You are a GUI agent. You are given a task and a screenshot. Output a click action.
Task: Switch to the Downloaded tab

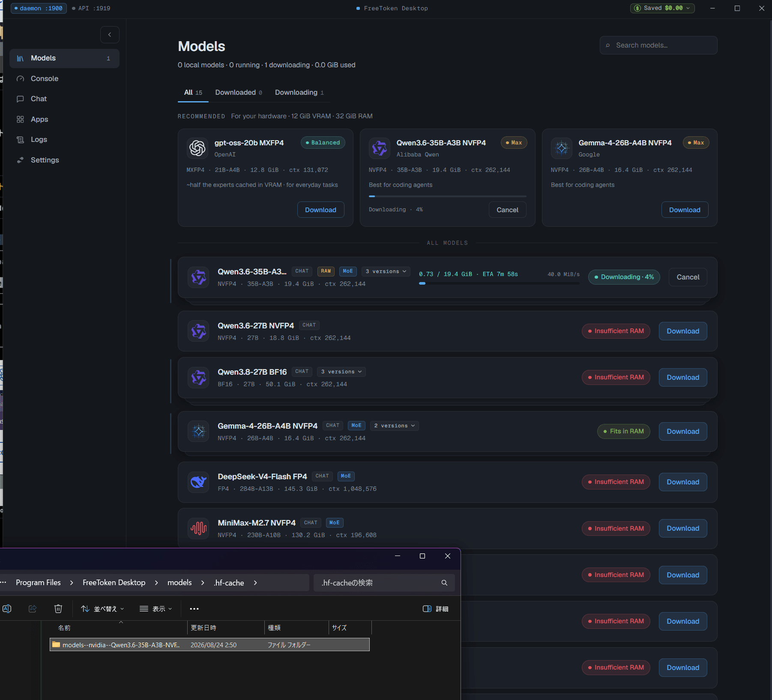click(x=239, y=93)
